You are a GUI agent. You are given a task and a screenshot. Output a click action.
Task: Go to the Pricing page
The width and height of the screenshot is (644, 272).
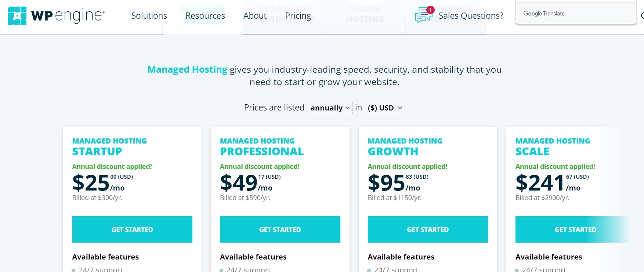tap(298, 16)
